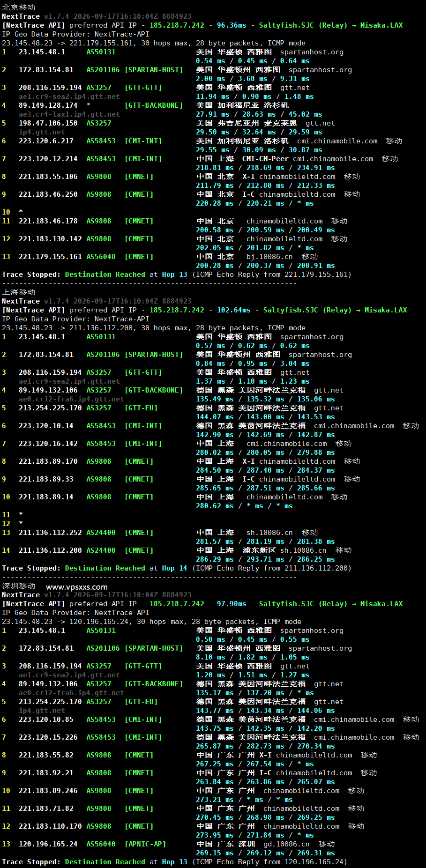
Task: Select the 97.90ms API latency value
Action: click(x=232, y=604)
